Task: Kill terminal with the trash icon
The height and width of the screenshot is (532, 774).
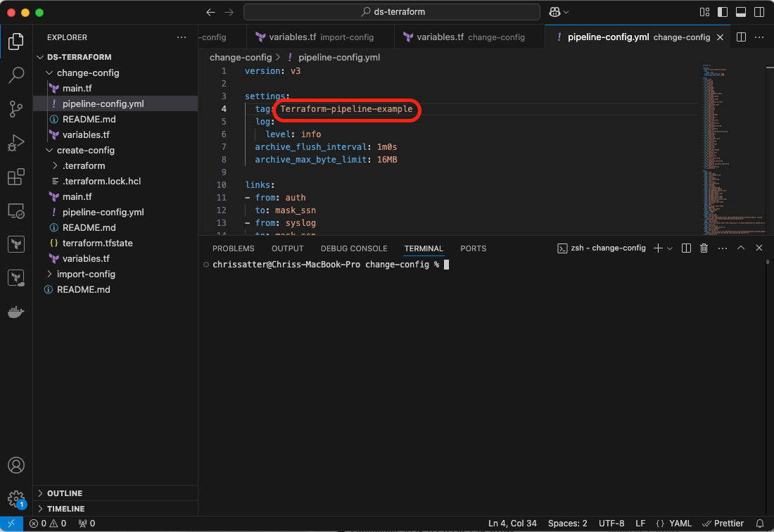Action: (704, 248)
